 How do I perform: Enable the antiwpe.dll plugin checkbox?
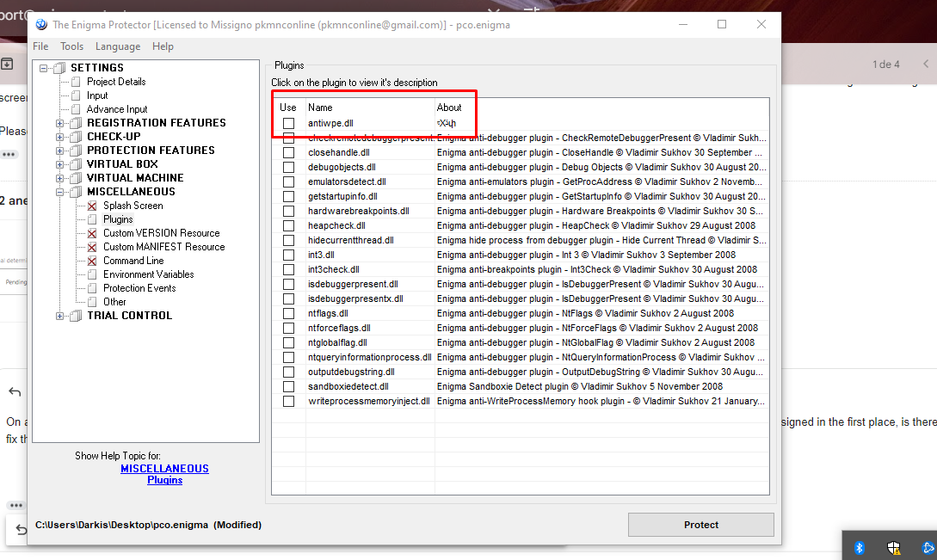288,124
